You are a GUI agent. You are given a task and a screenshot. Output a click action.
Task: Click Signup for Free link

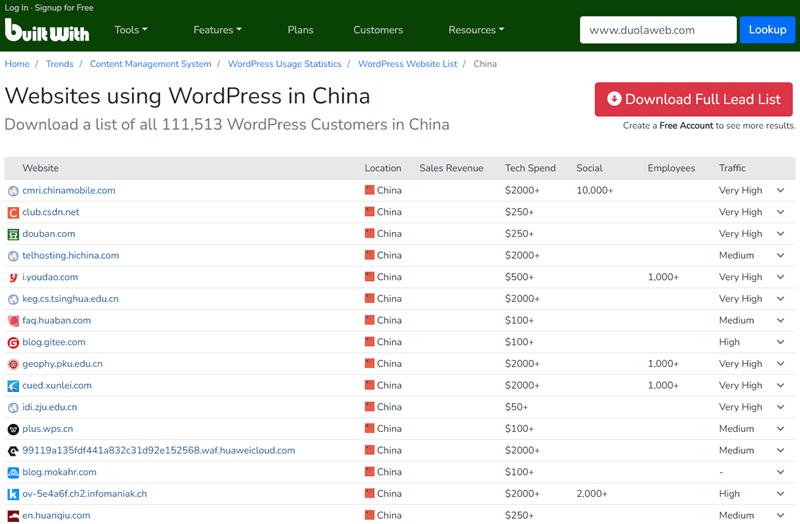pos(64,8)
